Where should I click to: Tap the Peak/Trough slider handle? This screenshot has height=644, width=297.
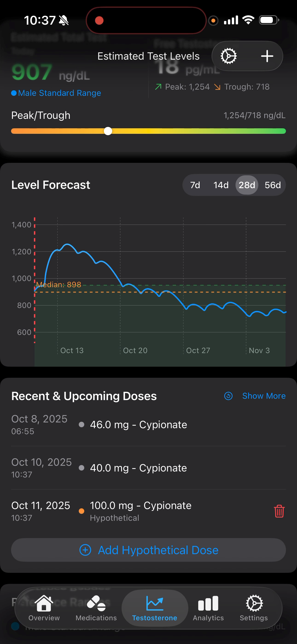click(x=108, y=131)
